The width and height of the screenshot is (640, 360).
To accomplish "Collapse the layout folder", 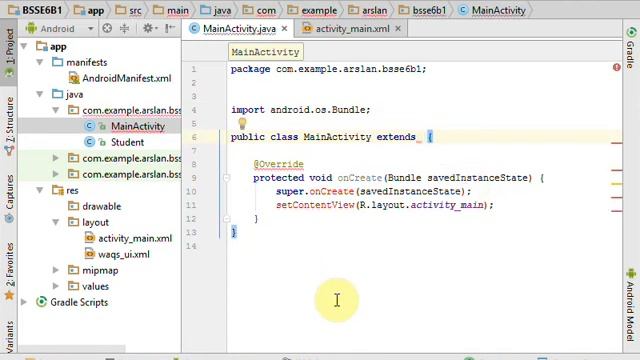I will (56, 222).
